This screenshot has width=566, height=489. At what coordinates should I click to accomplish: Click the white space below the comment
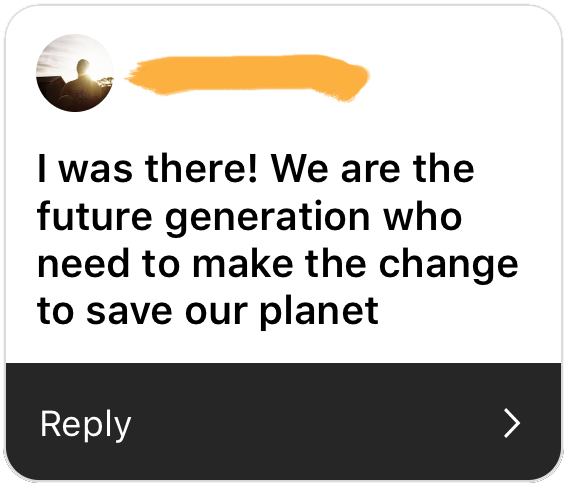click(x=283, y=347)
